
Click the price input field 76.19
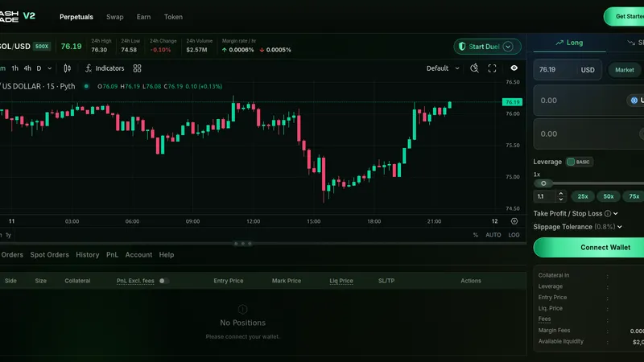click(568, 70)
